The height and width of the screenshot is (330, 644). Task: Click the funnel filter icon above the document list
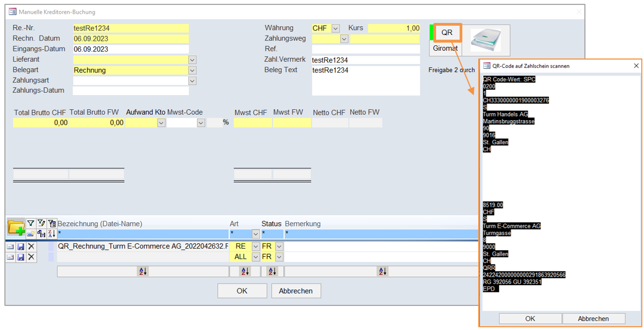[31, 223]
